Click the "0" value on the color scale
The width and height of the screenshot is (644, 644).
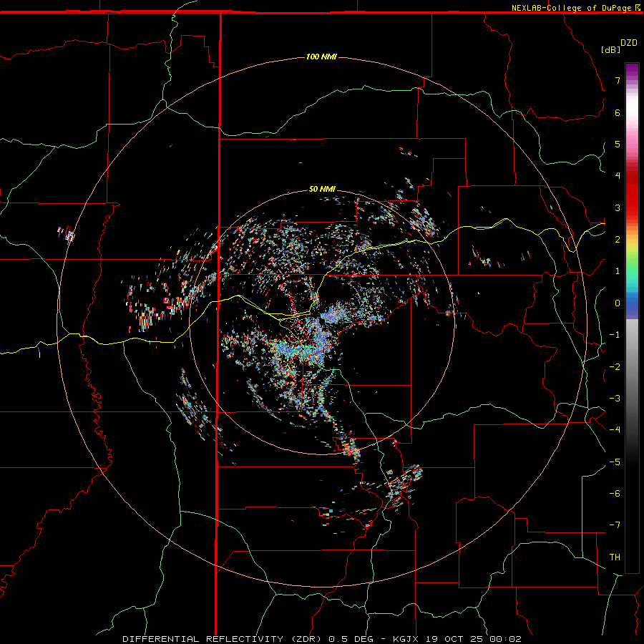(618, 303)
